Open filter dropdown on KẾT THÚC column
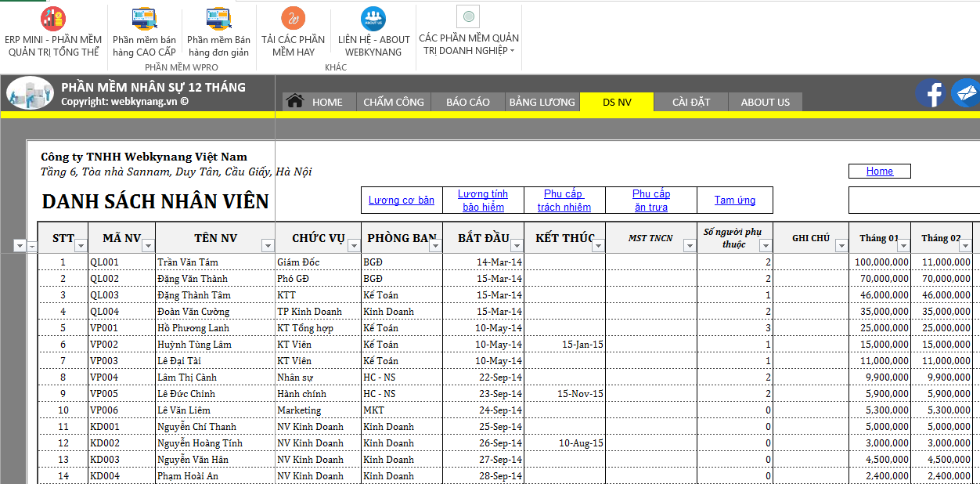Viewport: 980px width, 484px height. pyautogui.click(x=599, y=246)
